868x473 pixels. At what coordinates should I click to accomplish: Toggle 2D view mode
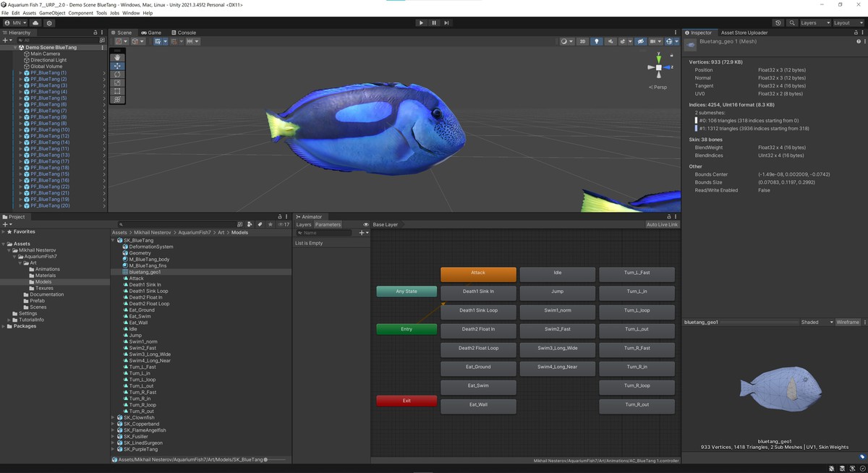(x=582, y=42)
